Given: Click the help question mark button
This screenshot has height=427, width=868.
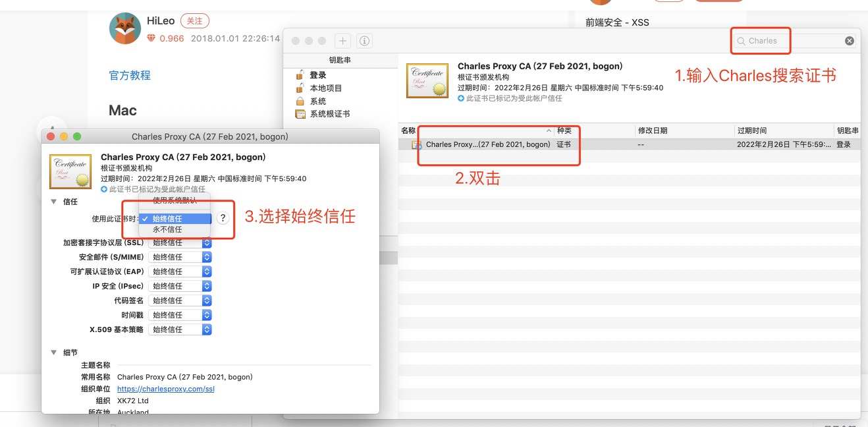Looking at the screenshot, I should coord(223,218).
